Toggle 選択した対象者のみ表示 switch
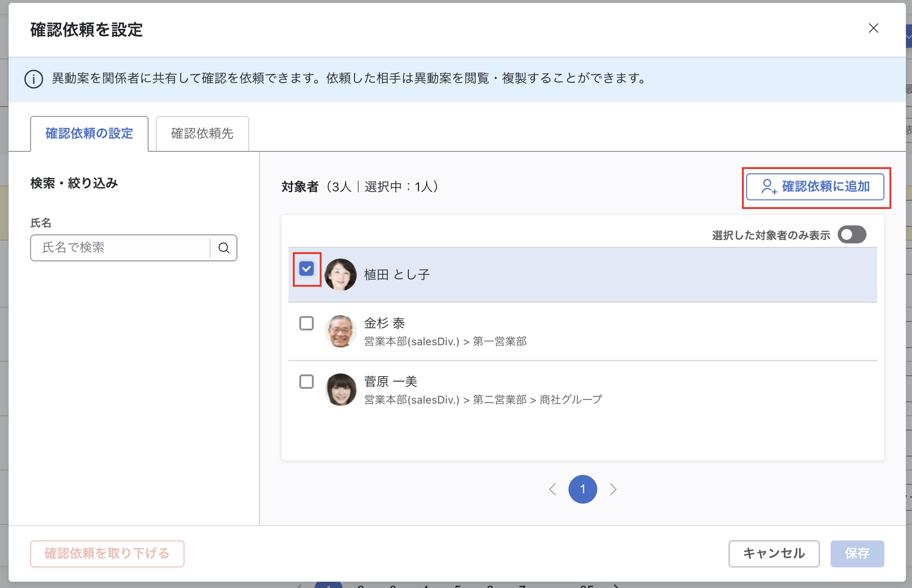912x588 pixels. tap(851, 234)
